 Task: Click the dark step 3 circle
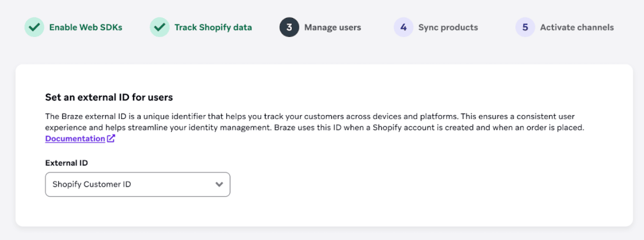pyautogui.click(x=289, y=28)
